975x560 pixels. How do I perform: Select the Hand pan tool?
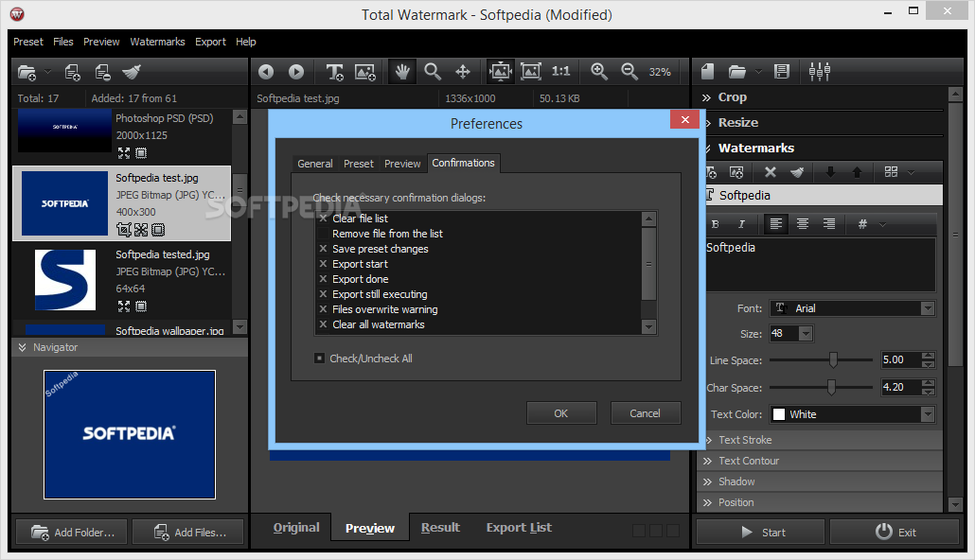pos(402,72)
